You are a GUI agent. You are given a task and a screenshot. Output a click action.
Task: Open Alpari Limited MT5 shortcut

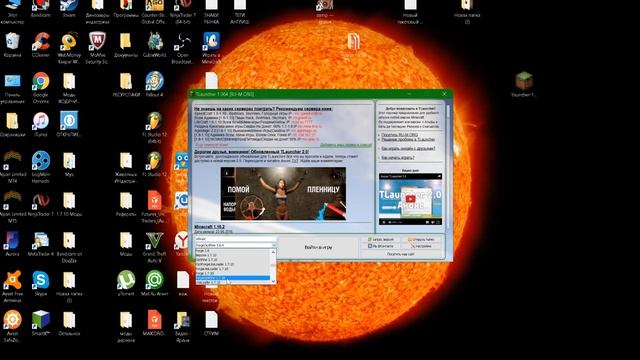(x=12, y=207)
